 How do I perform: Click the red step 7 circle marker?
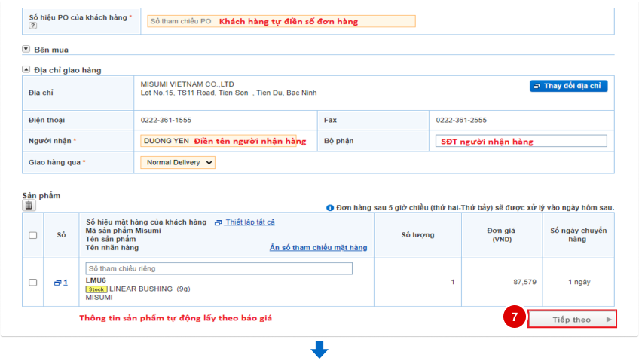(514, 319)
